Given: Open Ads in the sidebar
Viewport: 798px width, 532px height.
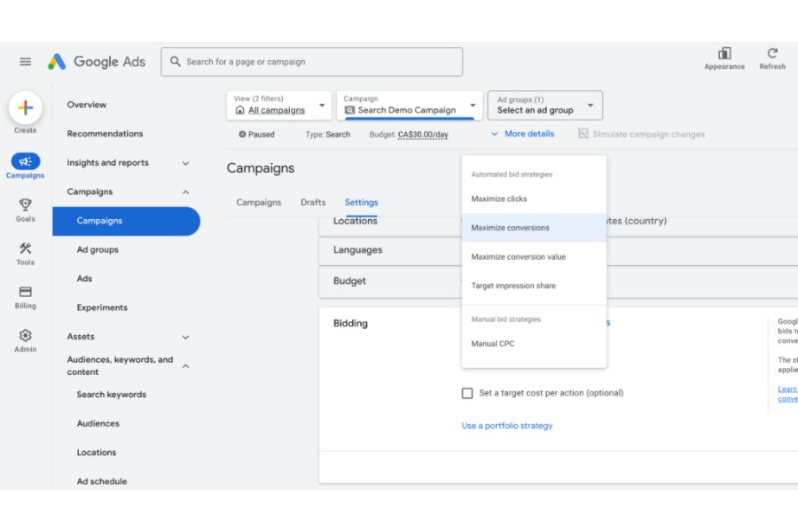Looking at the screenshot, I should point(84,279).
